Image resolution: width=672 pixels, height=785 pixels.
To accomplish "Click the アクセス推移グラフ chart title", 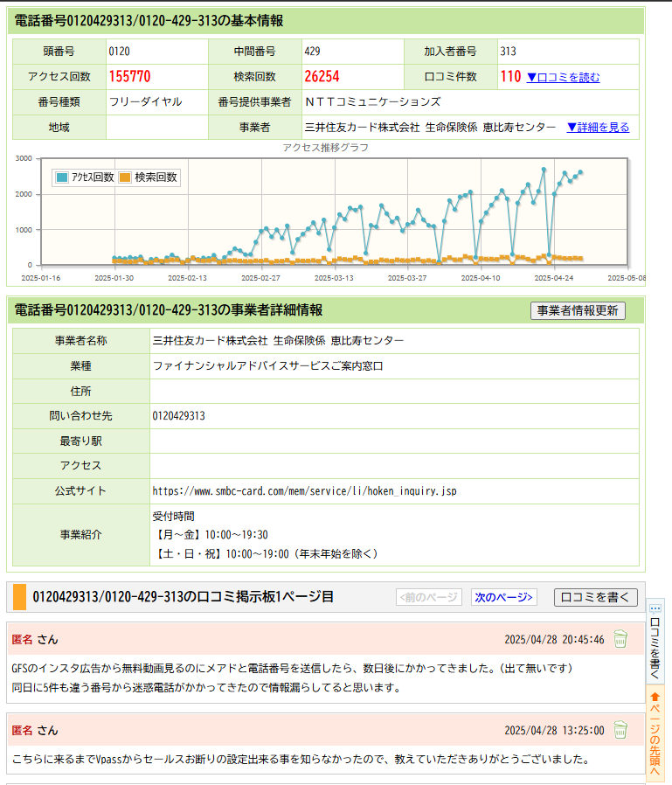I will coord(325,148).
